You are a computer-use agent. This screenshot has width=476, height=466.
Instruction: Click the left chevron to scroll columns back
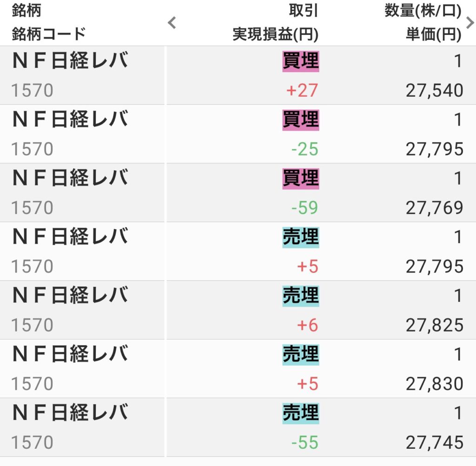point(172,22)
